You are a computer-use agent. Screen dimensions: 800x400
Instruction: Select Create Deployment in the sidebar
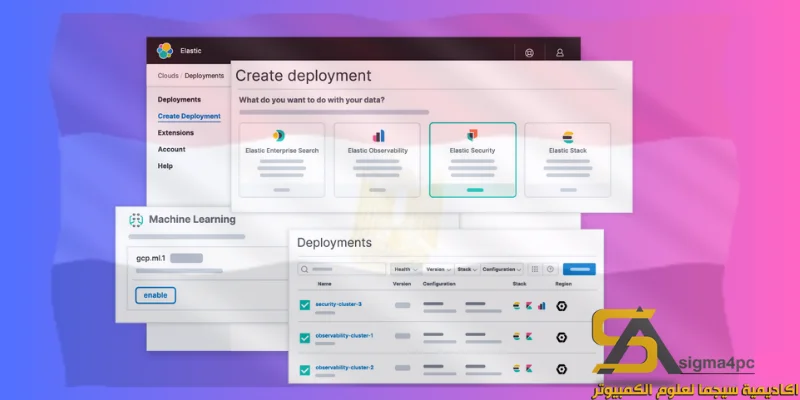(x=189, y=116)
